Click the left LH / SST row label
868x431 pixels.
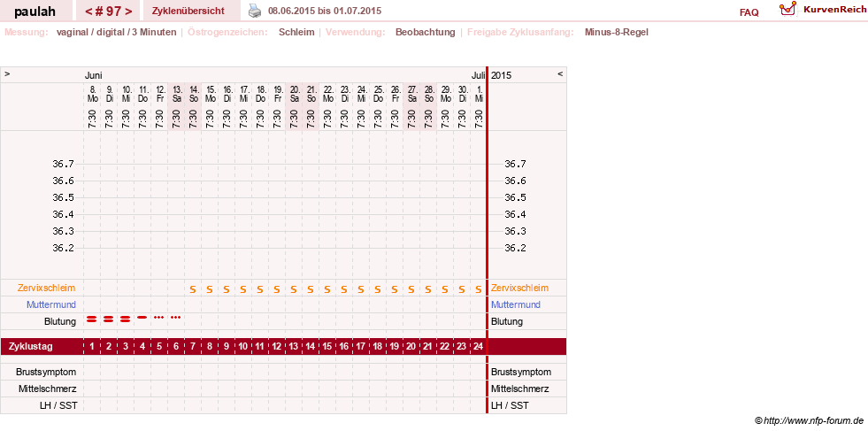[x=58, y=405]
